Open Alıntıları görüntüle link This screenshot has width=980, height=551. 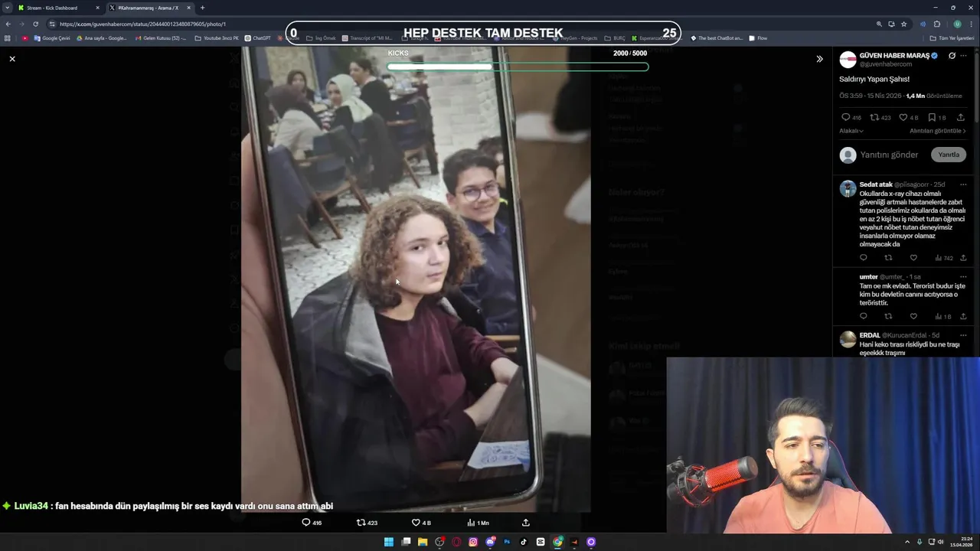pyautogui.click(x=937, y=131)
